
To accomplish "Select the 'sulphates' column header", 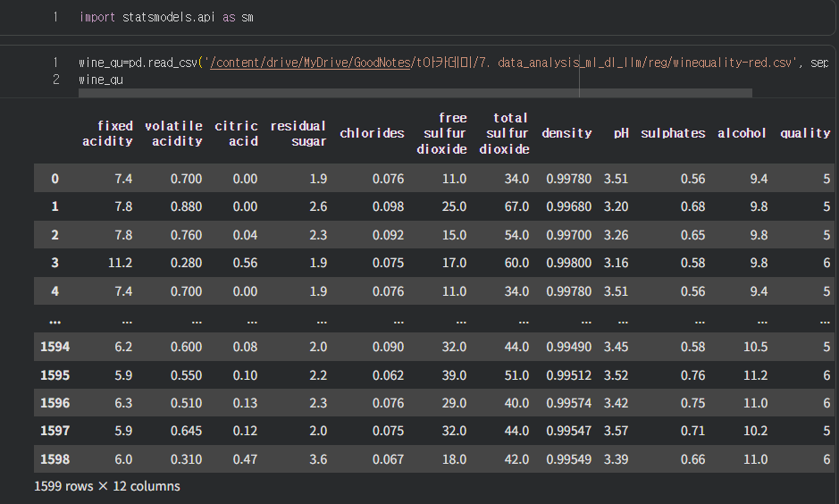I will click(x=673, y=133).
